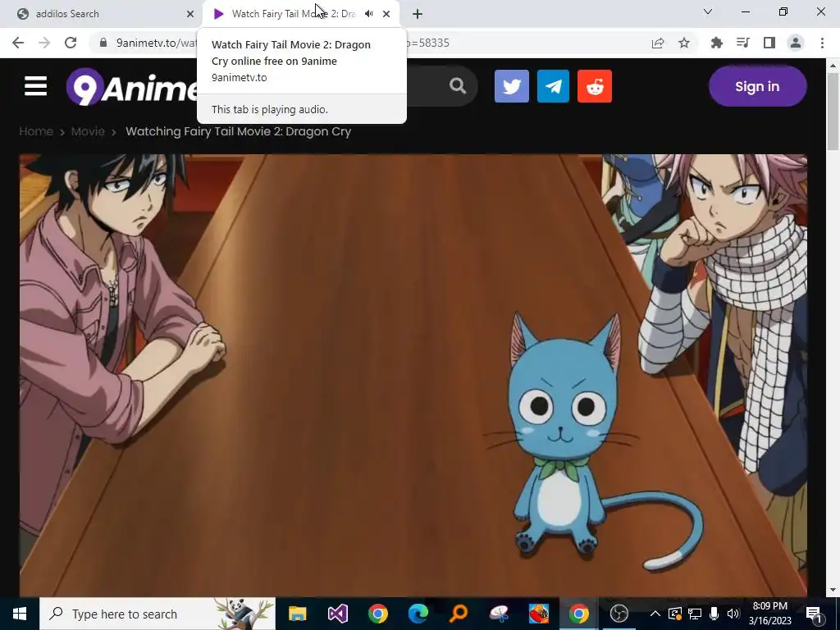Viewport: 840px width, 630px height.
Task: Go to Movie breadcrumb link
Action: (x=88, y=131)
